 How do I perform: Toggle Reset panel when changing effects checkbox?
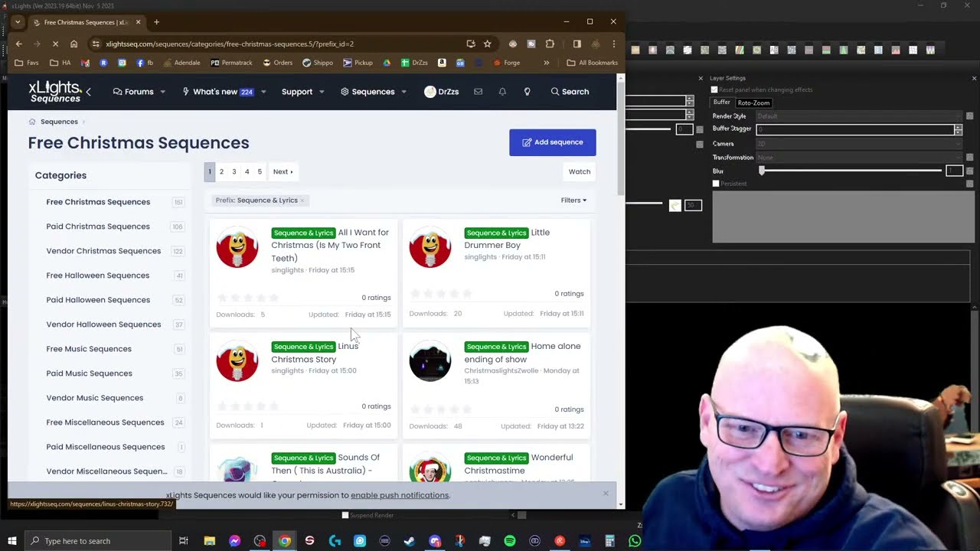[714, 90]
